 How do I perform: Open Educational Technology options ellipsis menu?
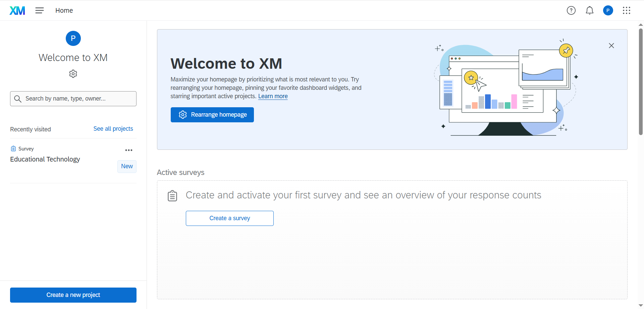coord(129,150)
